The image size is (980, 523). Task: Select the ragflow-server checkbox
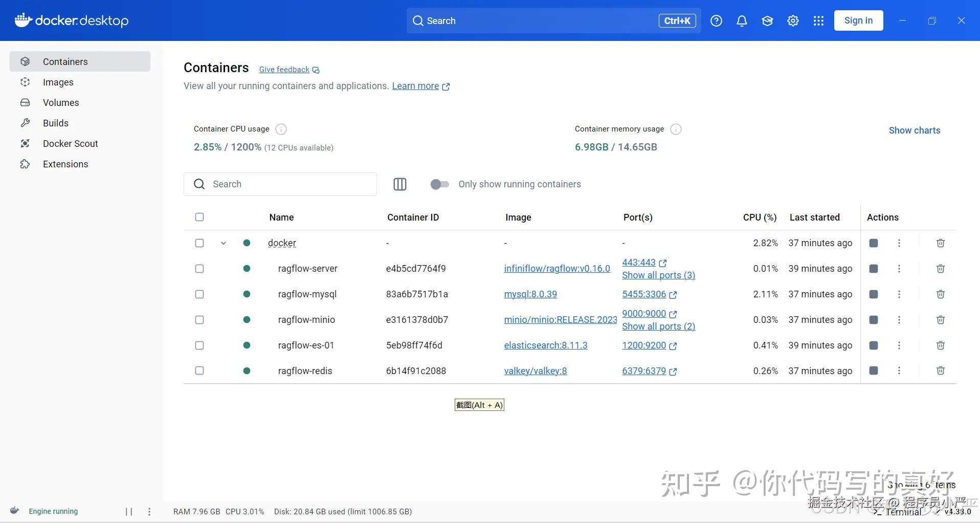pos(199,269)
